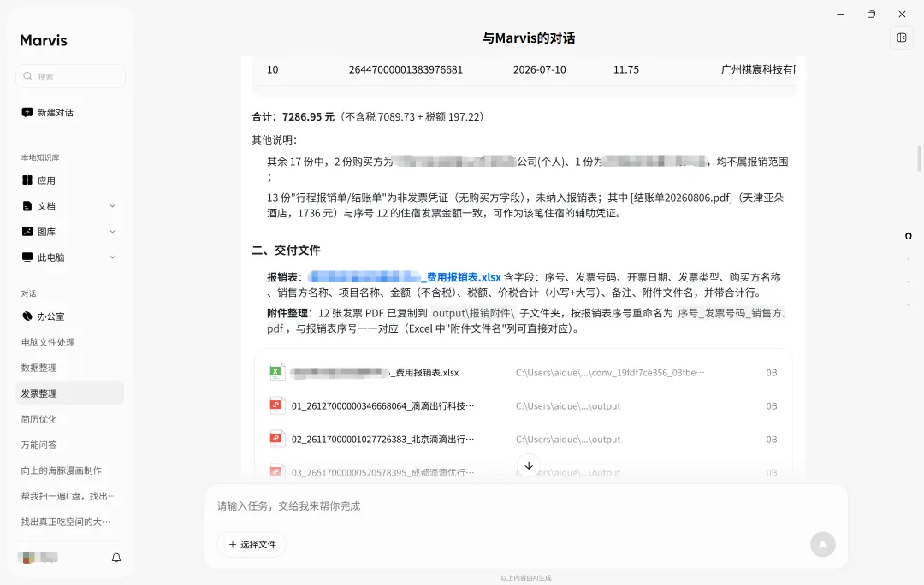Expand the 此电脑 section chevron

tap(113, 257)
